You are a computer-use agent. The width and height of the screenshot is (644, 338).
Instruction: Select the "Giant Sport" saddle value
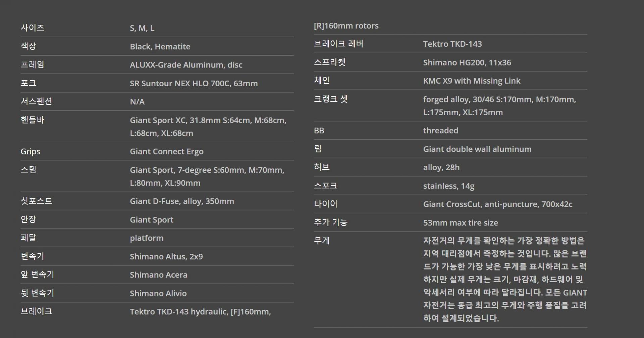(x=152, y=220)
